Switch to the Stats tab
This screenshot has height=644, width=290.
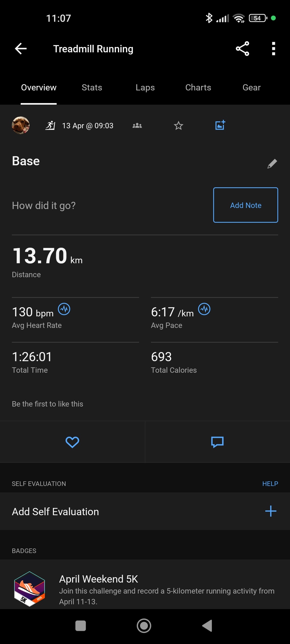point(92,87)
